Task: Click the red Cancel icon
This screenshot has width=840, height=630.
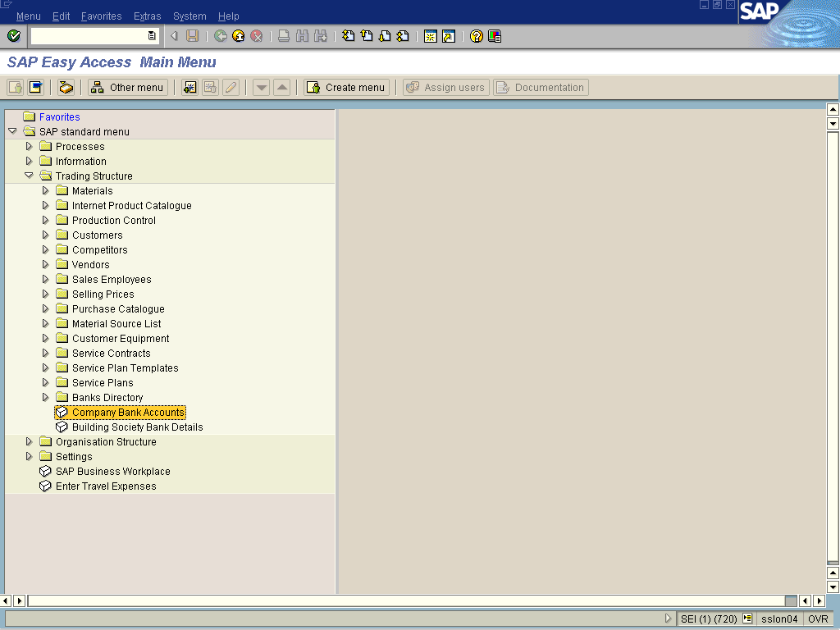Action: (x=257, y=36)
